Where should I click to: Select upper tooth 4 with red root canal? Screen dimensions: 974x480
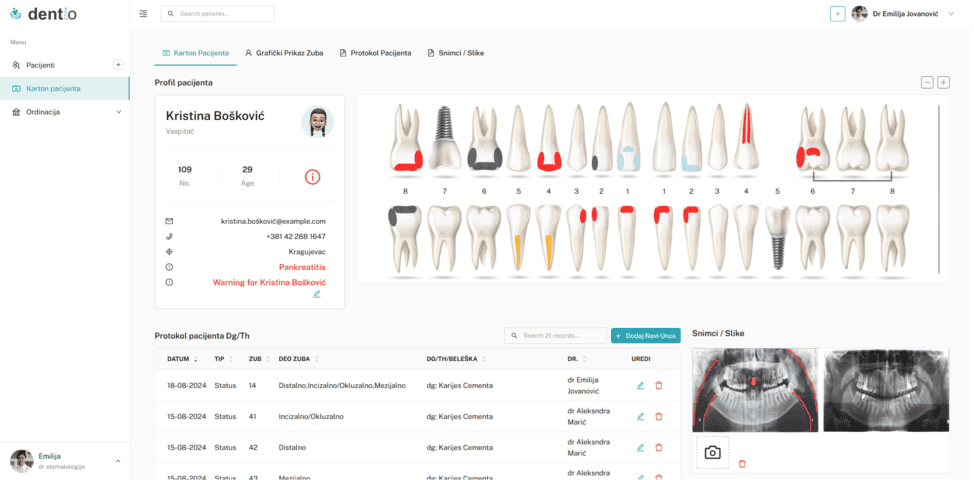tap(745, 137)
